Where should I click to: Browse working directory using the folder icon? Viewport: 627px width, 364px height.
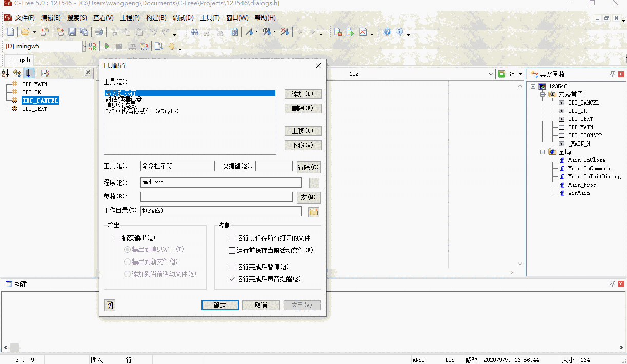[313, 211]
